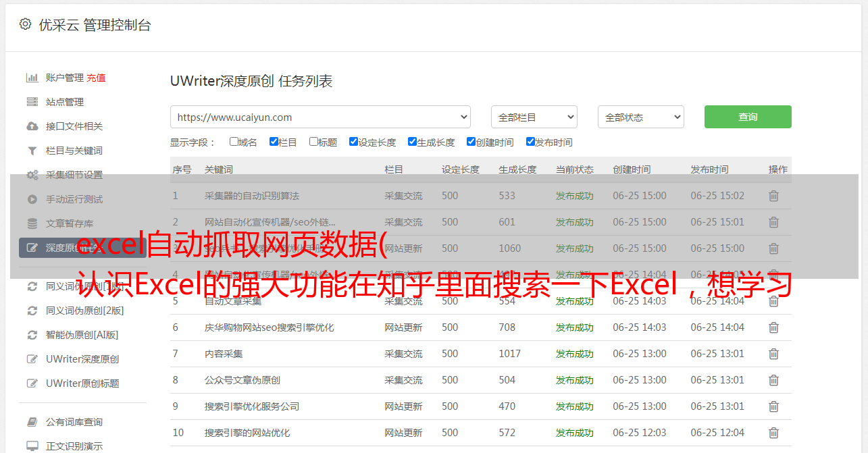Click the green 查询 button
Viewport: 868px width, 453px height.
tap(748, 117)
